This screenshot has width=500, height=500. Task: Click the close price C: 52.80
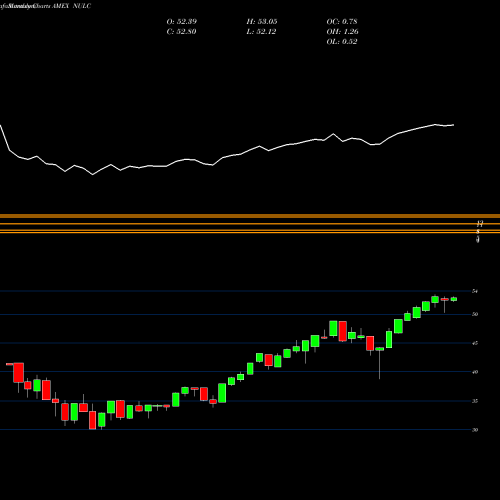click(x=182, y=32)
